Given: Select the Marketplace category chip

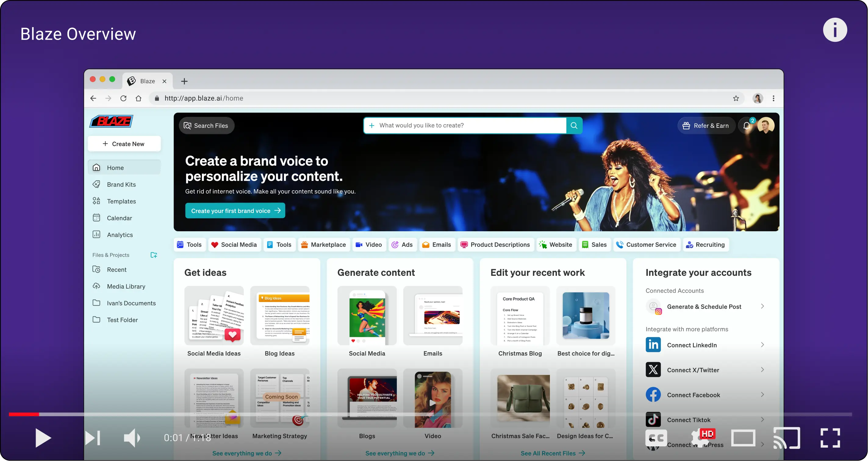Looking at the screenshot, I should click(324, 245).
